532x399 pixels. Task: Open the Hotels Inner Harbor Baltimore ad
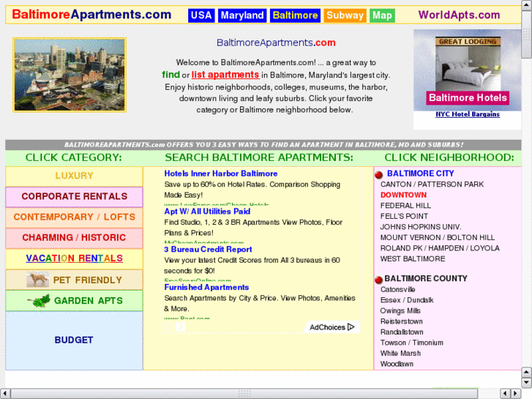[x=220, y=174]
